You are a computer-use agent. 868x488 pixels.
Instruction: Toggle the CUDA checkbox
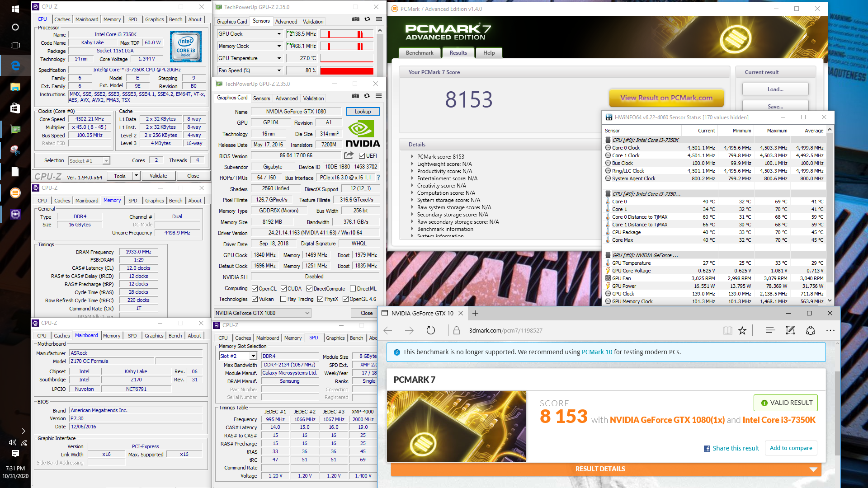[283, 289]
